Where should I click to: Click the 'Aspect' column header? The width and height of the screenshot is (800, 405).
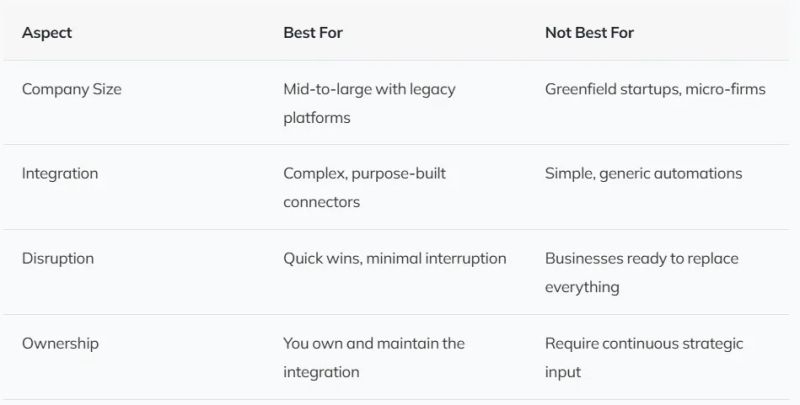47,32
